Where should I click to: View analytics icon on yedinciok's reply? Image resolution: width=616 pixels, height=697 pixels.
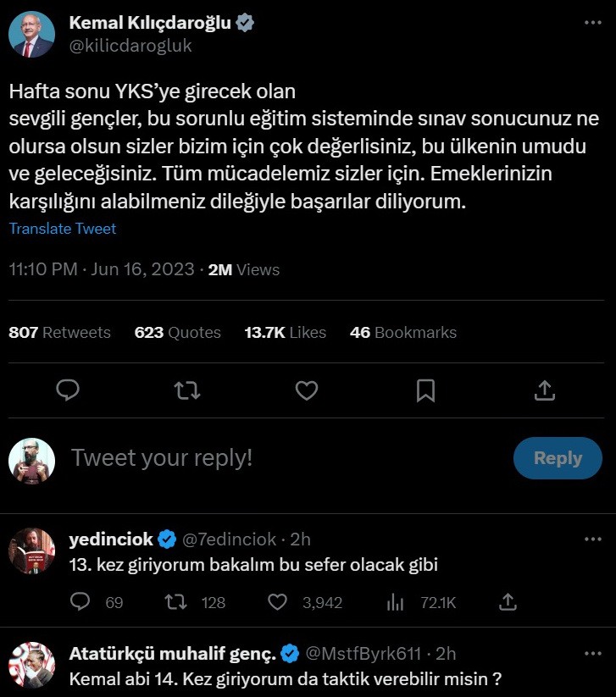pos(395,602)
